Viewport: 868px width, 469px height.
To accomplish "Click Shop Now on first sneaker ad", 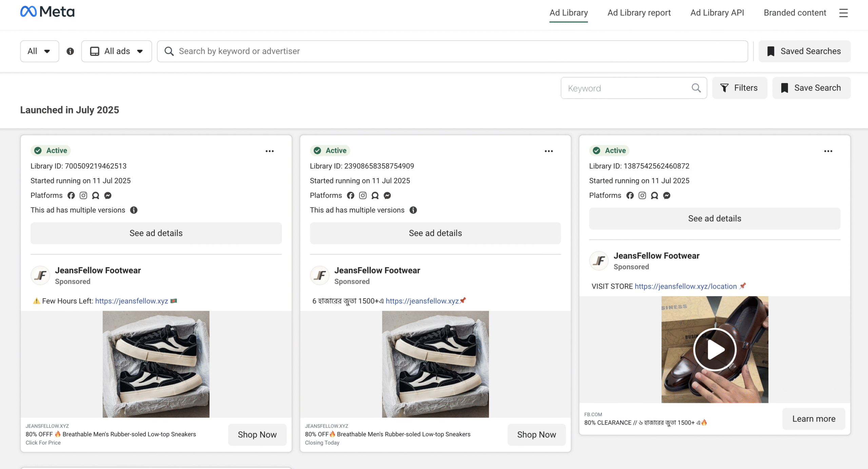I will coord(257,434).
